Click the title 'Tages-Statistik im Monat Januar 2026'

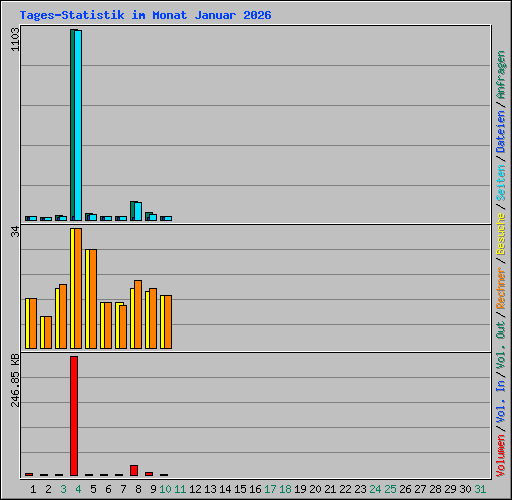tap(145, 15)
